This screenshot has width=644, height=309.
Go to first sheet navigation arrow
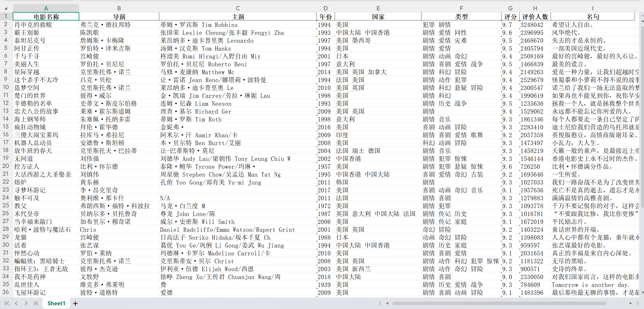(7, 303)
